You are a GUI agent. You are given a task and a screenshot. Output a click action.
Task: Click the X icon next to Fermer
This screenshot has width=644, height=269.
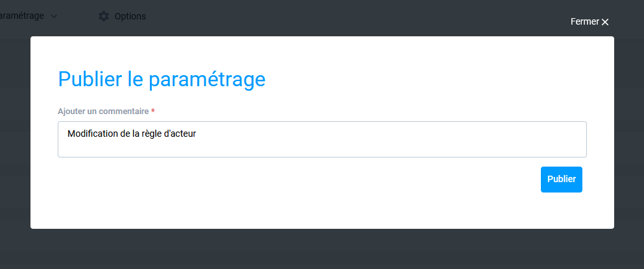point(605,22)
